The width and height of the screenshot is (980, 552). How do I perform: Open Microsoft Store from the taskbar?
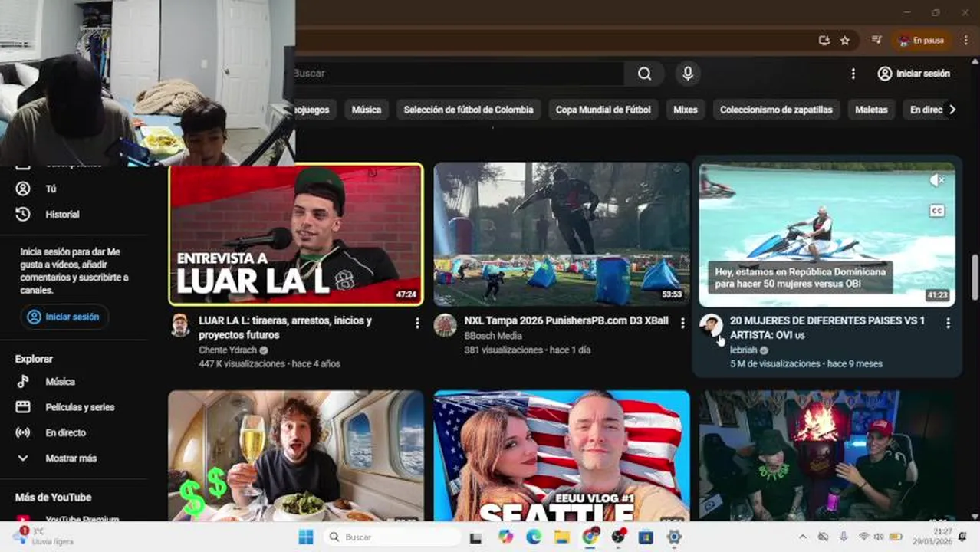[x=646, y=537]
